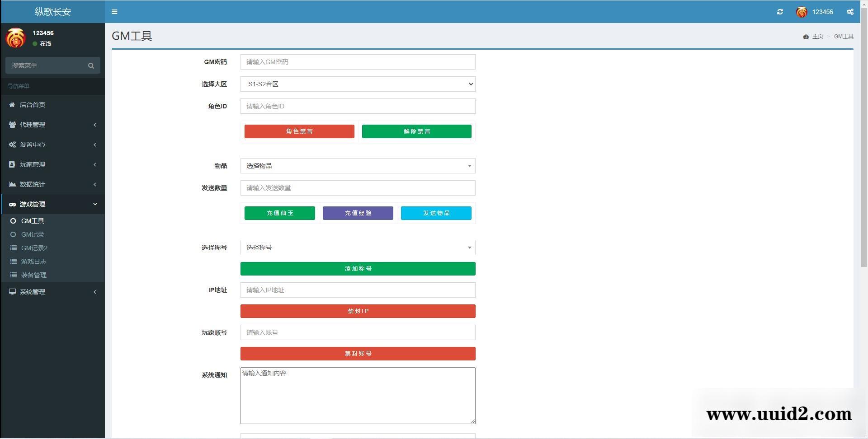Open the 选择大区 dropdown
This screenshot has height=439, width=868.
point(358,84)
